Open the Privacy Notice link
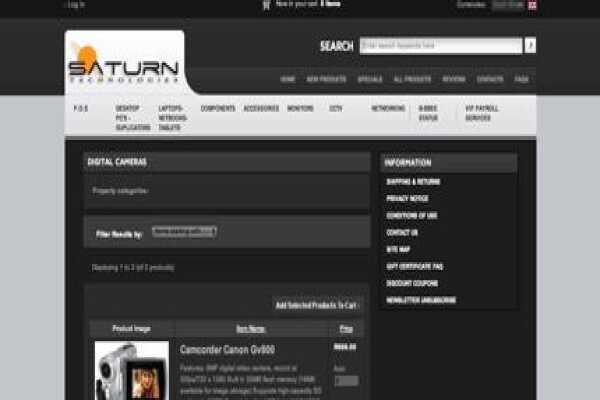Viewport: 600px width, 400px height. [x=407, y=199]
